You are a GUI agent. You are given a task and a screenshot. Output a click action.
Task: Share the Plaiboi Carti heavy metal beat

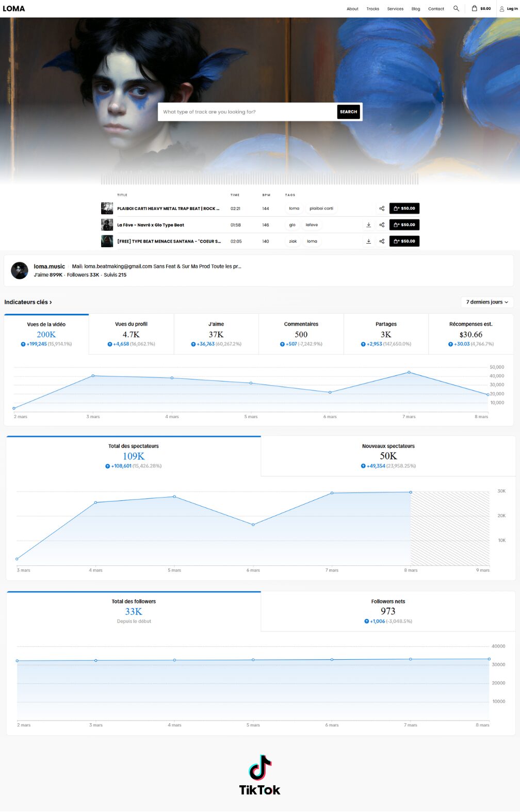pyautogui.click(x=382, y=209)
